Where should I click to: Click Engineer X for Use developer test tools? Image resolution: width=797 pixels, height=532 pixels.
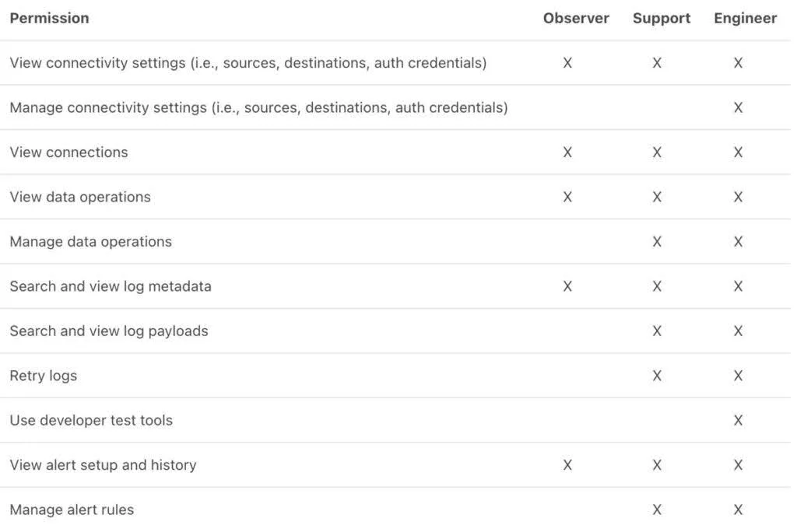(738, 420)
